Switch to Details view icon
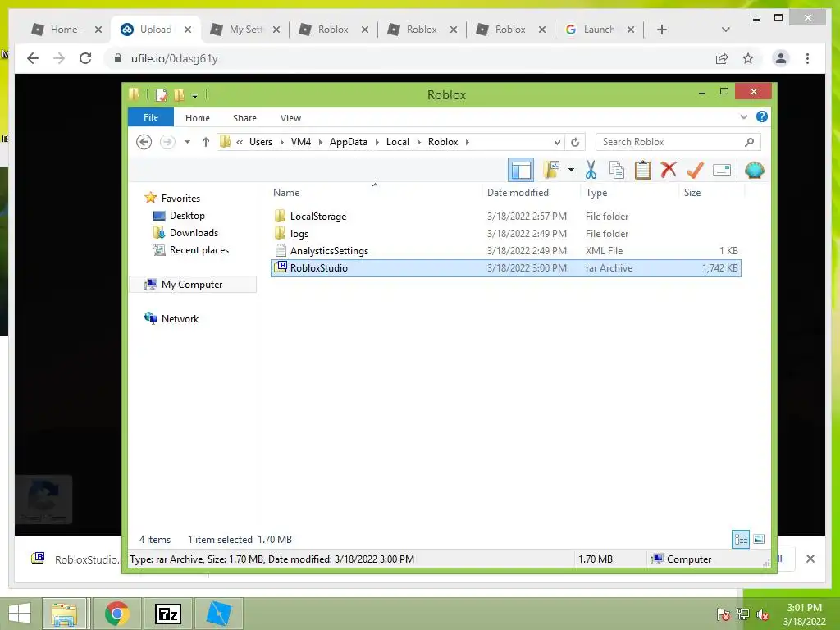The image size is (840, 630). click(x=741, y=539)
